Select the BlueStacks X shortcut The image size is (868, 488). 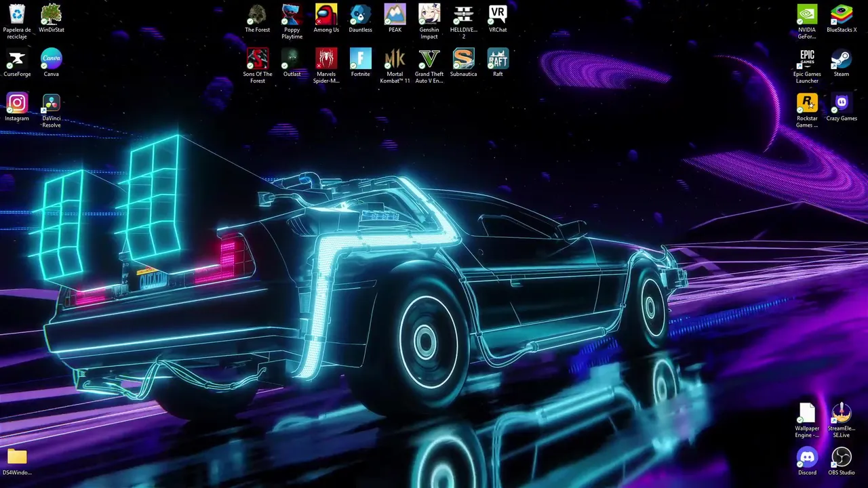(x=842, y=14)
